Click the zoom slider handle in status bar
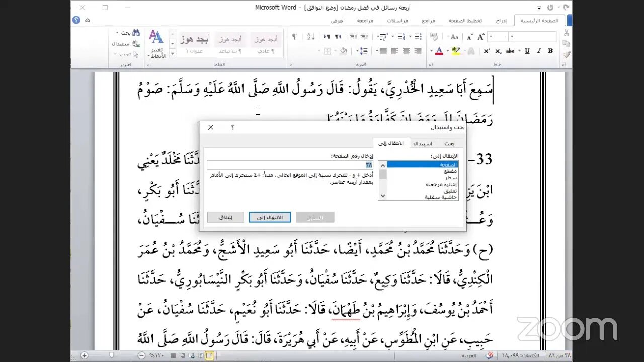 [111, 355]
